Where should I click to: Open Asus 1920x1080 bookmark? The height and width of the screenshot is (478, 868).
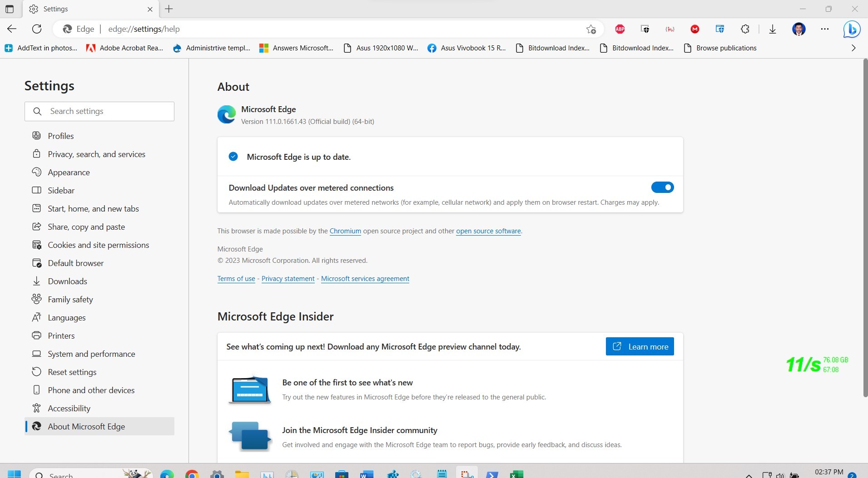[x=381, y=48]
